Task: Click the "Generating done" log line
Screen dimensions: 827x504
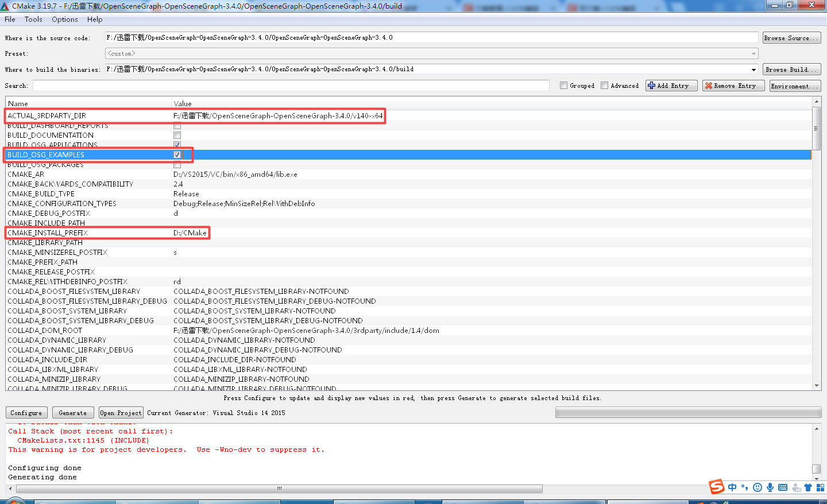Action: [x=42, y=478]
